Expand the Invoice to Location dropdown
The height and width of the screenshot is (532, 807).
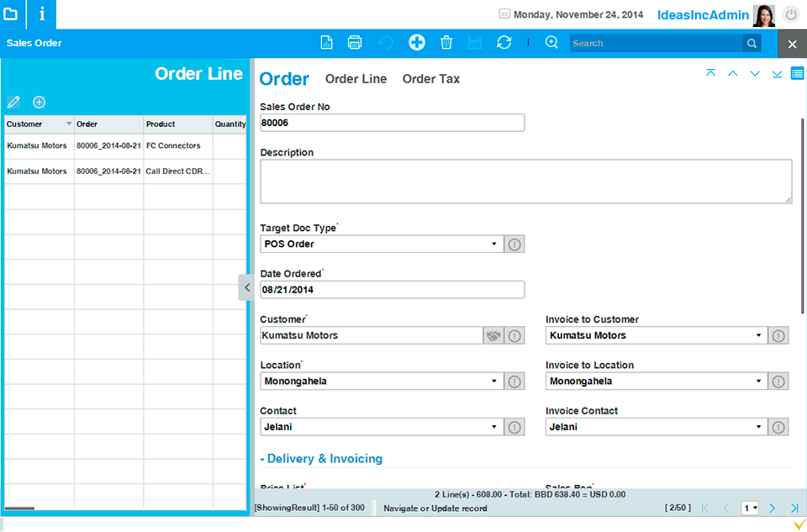point(758,382)
